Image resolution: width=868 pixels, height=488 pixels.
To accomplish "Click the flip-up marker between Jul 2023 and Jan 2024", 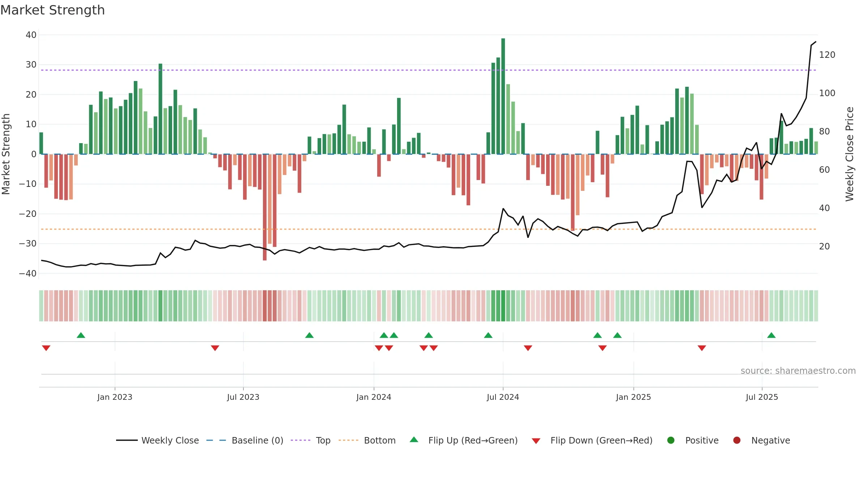I will [x=309, y=335].
